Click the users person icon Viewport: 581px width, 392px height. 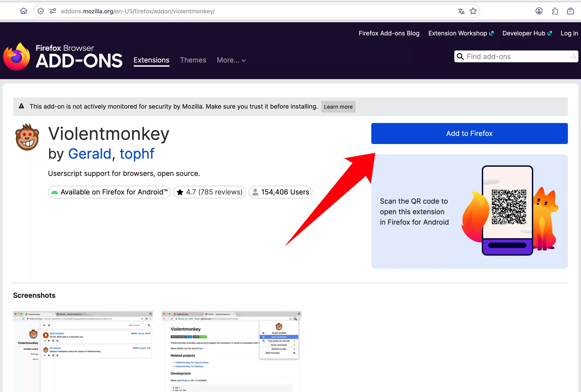click(255, 192)
